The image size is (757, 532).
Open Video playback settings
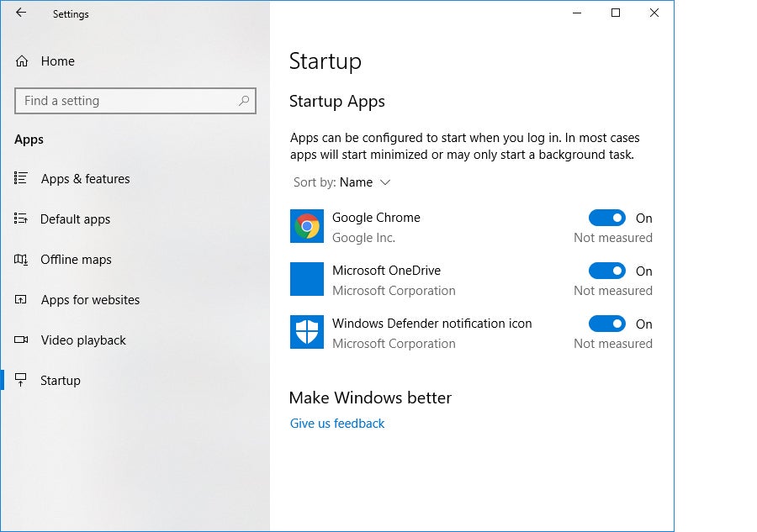coord(83,340)
